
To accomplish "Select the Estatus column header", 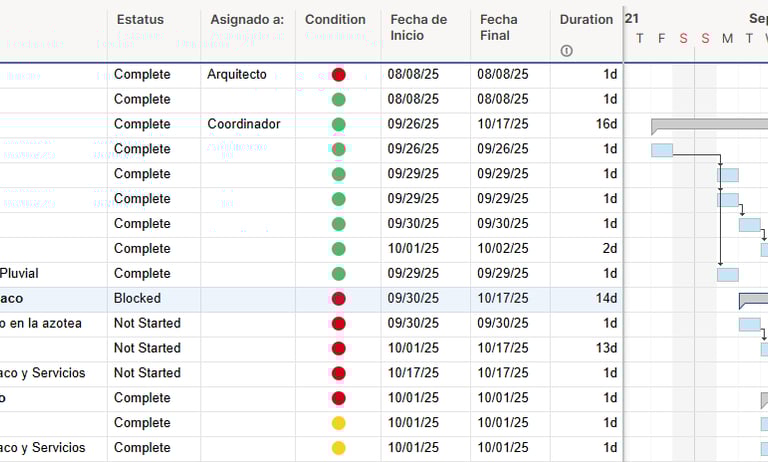I will coord(140,20).
